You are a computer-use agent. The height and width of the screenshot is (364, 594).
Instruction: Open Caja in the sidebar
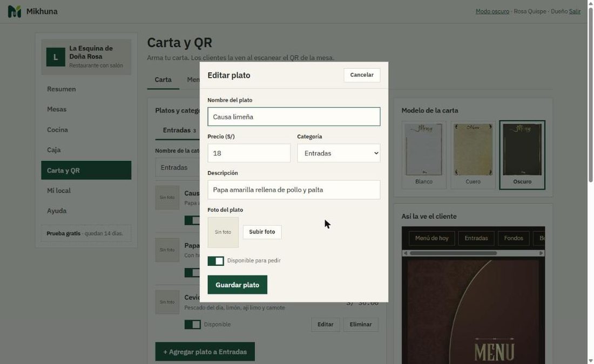pyautogui.click(x=86, y=150)
